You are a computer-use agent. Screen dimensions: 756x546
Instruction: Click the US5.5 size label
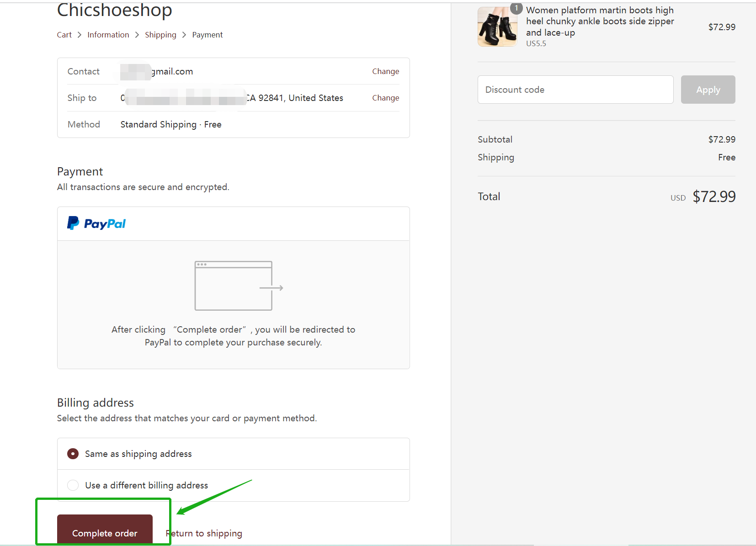pos(536,43)
